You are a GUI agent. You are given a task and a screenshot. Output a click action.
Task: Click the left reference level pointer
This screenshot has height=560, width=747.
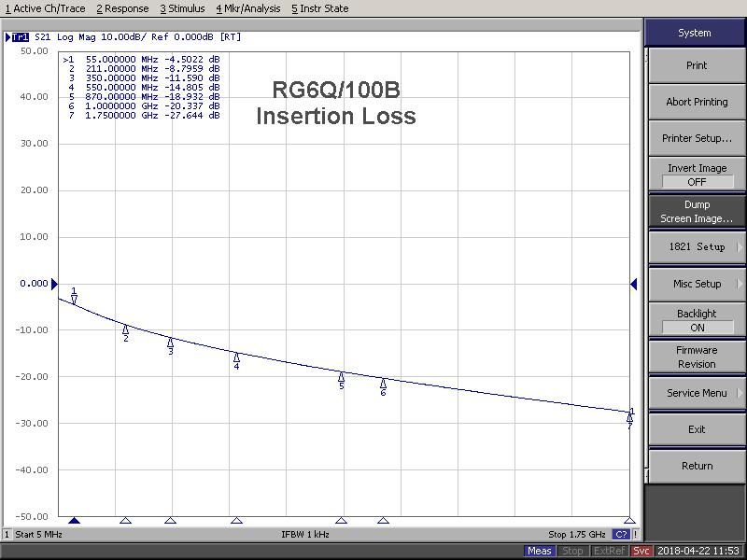pos(54,285)
